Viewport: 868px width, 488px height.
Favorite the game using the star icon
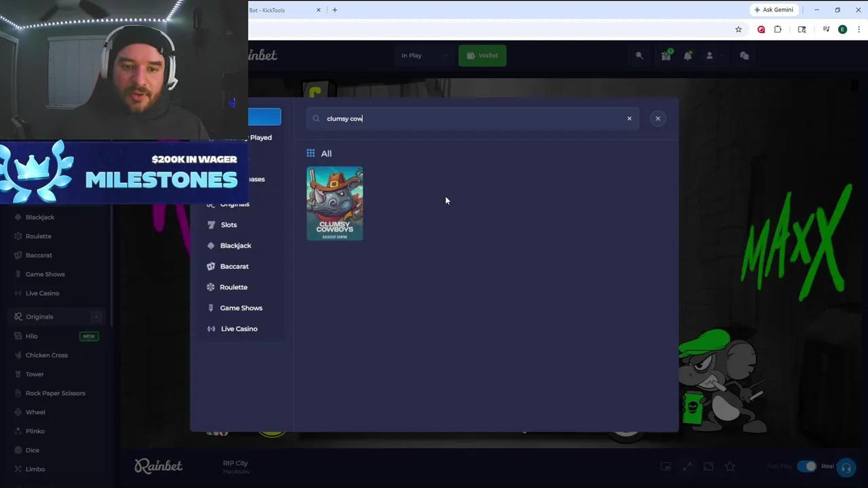730,466
